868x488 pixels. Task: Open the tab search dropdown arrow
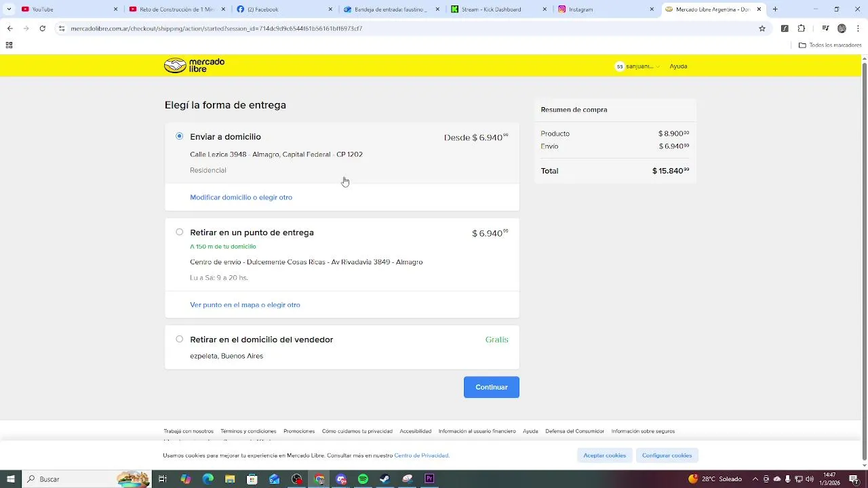pyautogui.click(x=9, y=9)
